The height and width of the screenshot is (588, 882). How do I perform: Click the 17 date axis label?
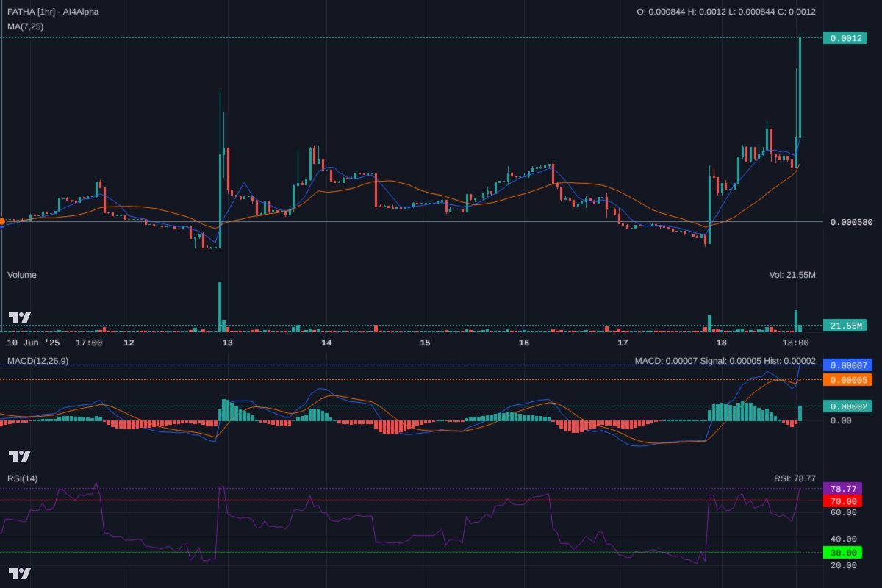point(623,343)
